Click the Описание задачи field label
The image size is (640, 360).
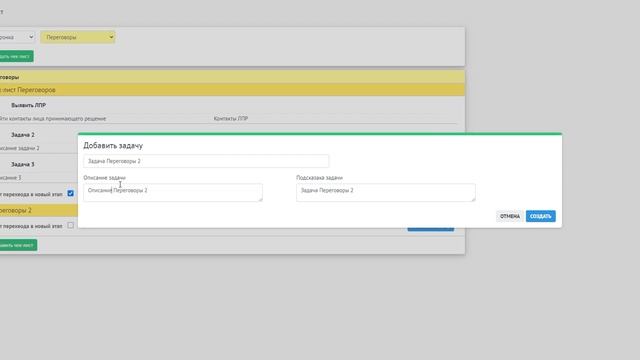coord(104,178)
